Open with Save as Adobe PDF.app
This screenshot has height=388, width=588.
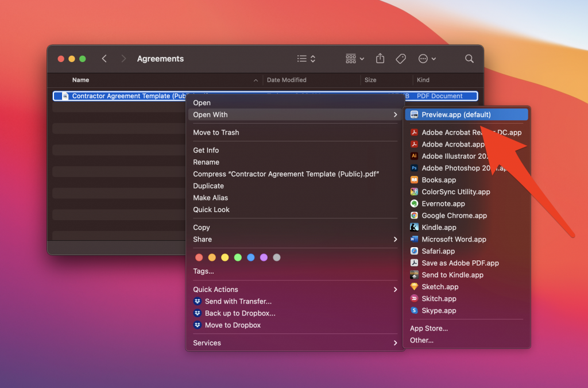point(466,263)
